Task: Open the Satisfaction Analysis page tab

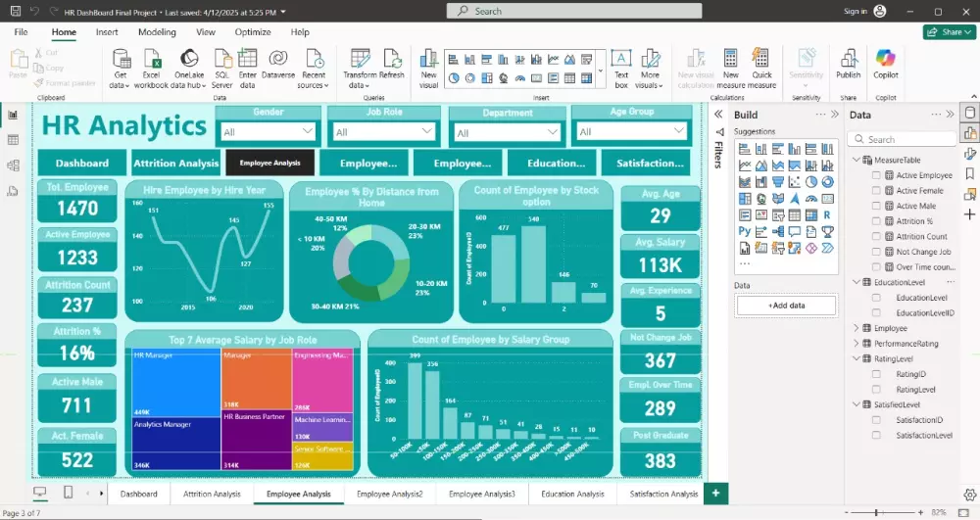Action: (x=663, y=494)
